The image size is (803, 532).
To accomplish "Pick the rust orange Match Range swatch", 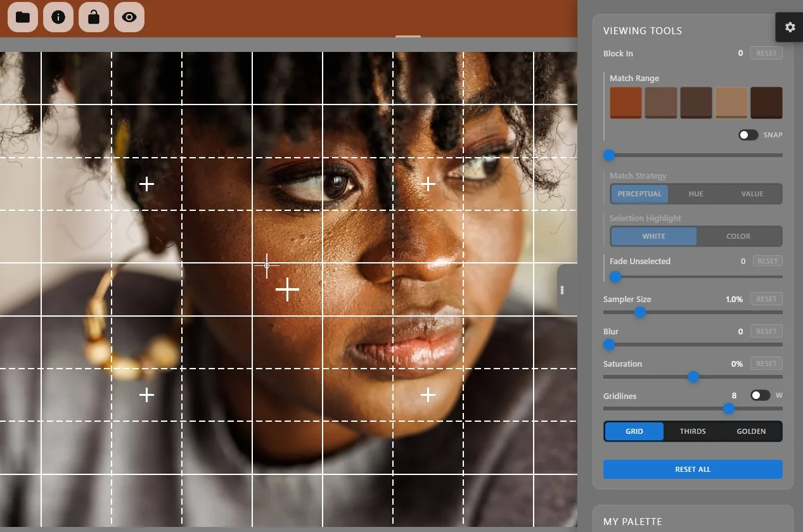I will [x=626, y=103].
